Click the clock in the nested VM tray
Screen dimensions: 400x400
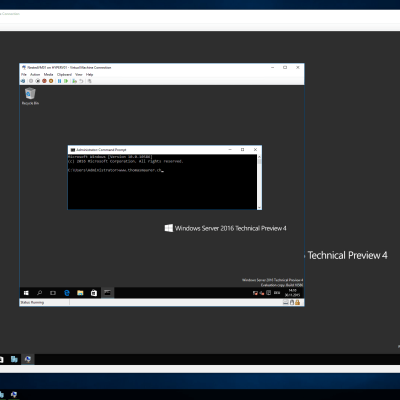292,293
